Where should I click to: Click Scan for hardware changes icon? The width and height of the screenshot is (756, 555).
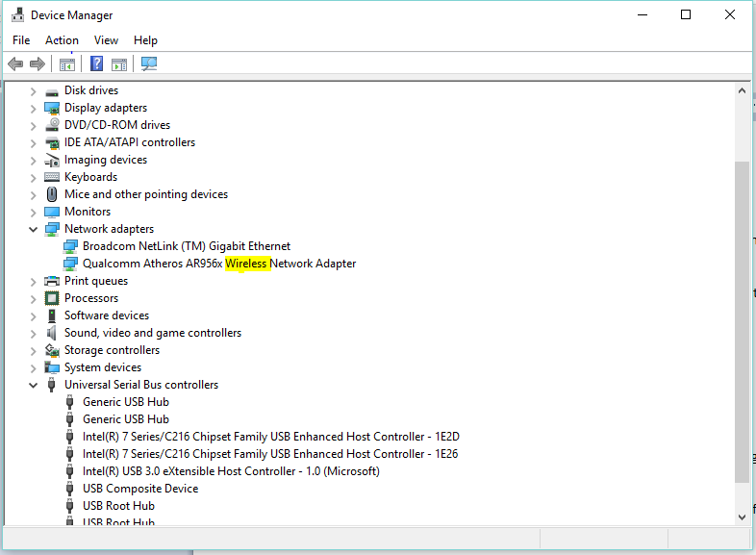click(x=149, y=63)
